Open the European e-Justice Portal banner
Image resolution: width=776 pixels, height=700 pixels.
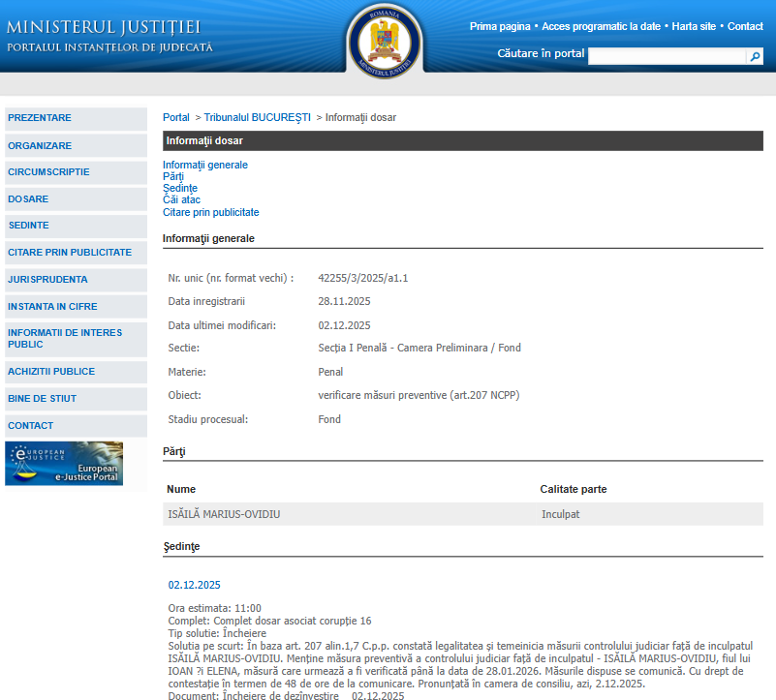click(x=64, y=464)
